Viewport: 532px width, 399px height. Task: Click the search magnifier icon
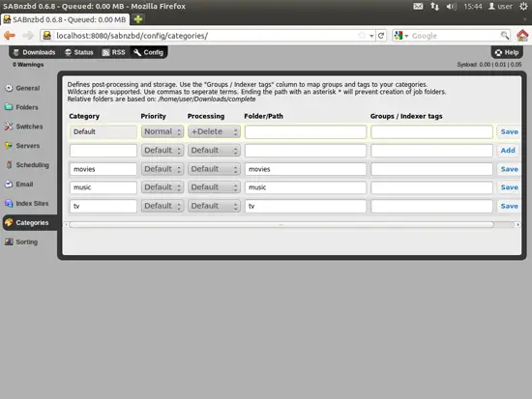[x=505, y=35]
